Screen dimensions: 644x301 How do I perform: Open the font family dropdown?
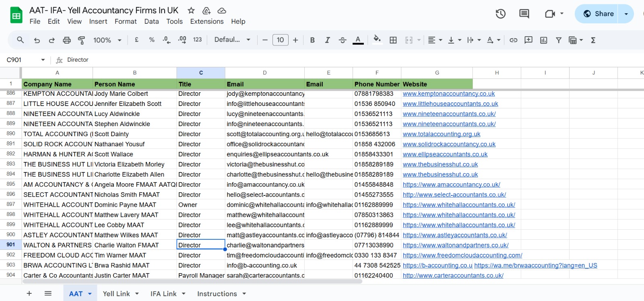click(232, 39)
